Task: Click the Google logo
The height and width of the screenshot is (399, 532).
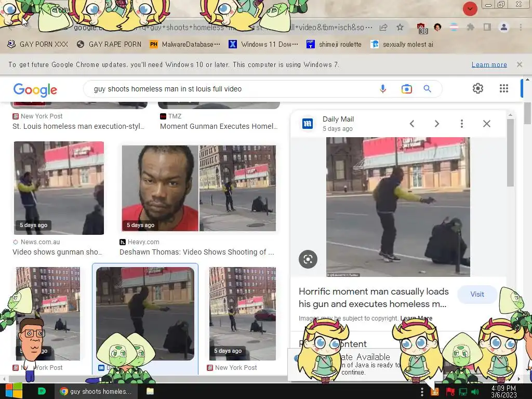Action: [x=35, y=89]
